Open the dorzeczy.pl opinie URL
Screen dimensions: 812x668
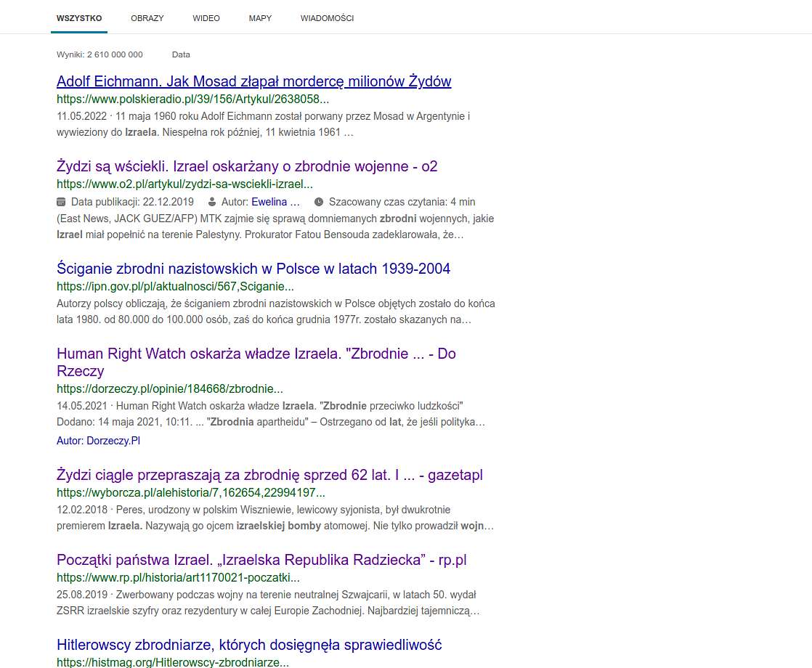(170, 389)
